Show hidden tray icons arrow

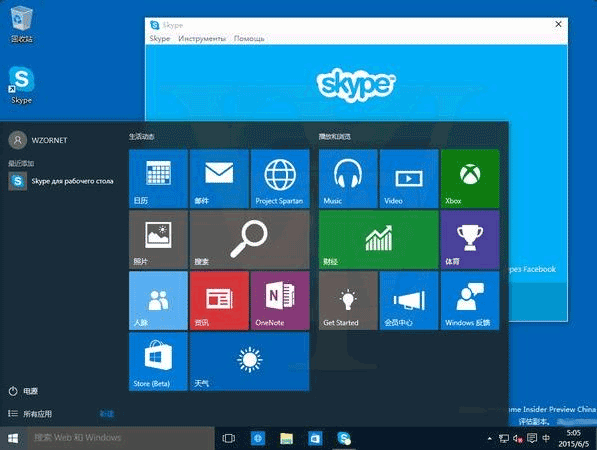click(489, 438)
